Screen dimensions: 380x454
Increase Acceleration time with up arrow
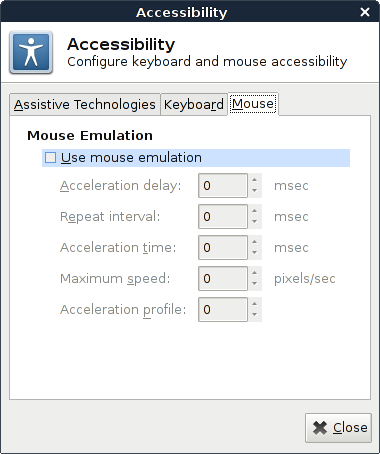(x=255, y=242)
